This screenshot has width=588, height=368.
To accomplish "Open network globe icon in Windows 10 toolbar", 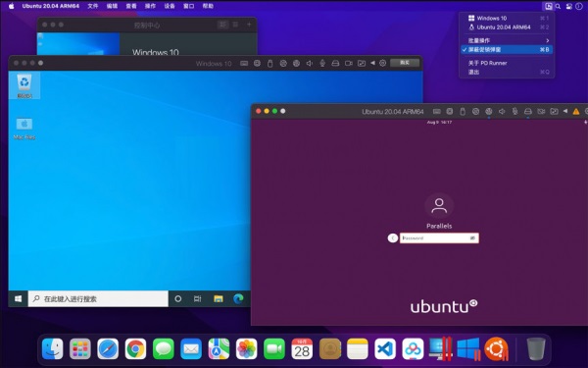I will pos(296,63).
